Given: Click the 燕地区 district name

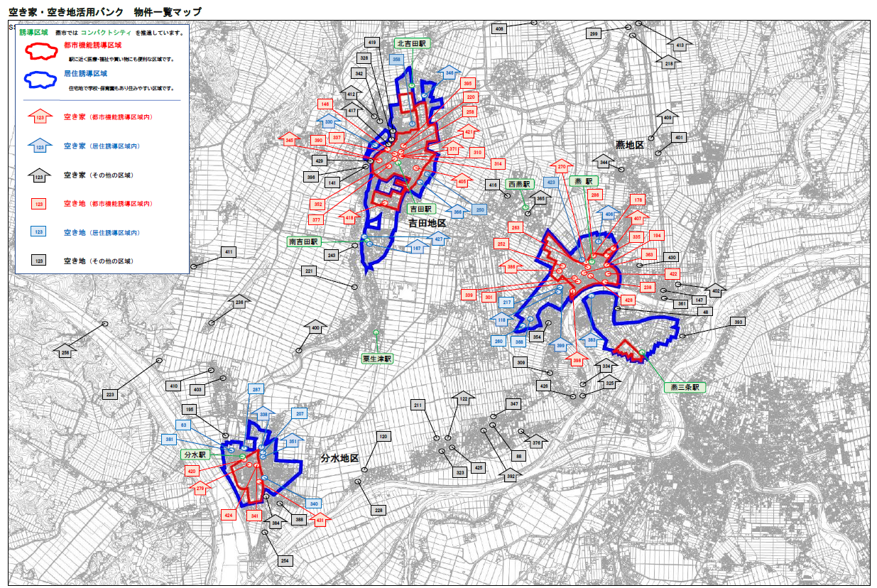Looking at the screenshot, I should [628, 145].
